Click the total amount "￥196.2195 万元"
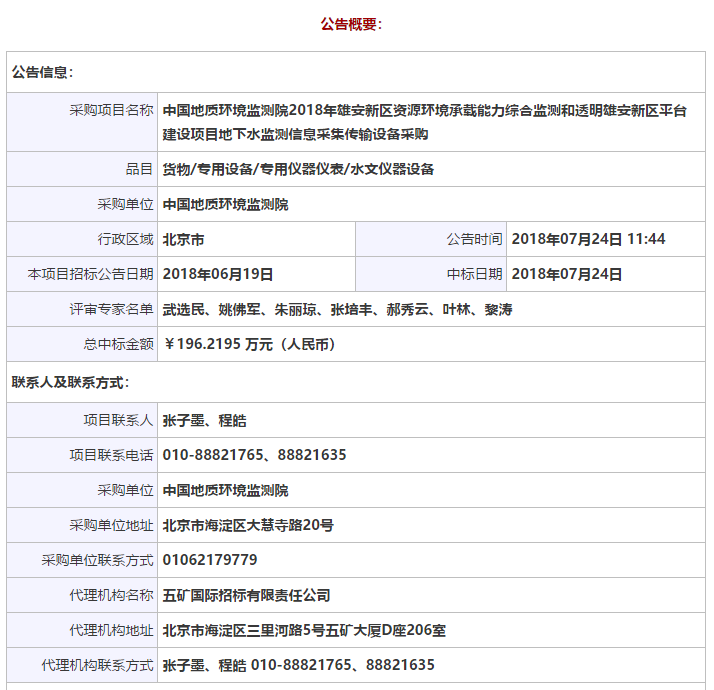This screenshot has width=714, height=690. 249,344
